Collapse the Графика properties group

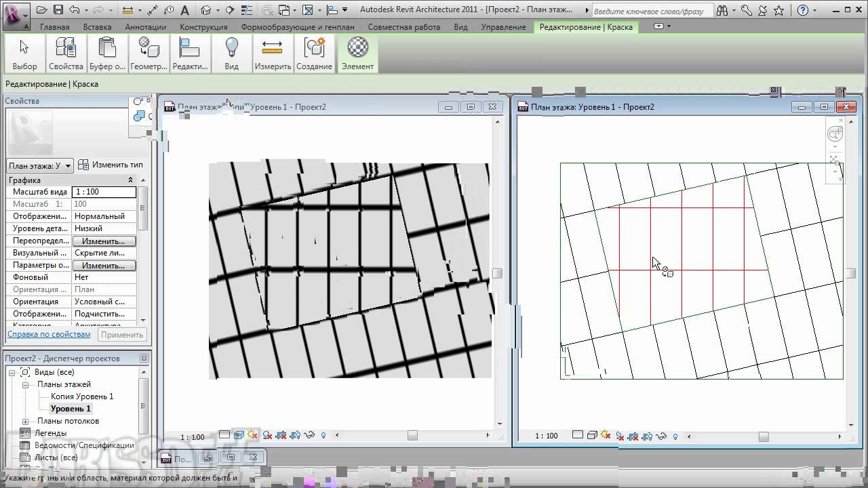pos(131,180)
